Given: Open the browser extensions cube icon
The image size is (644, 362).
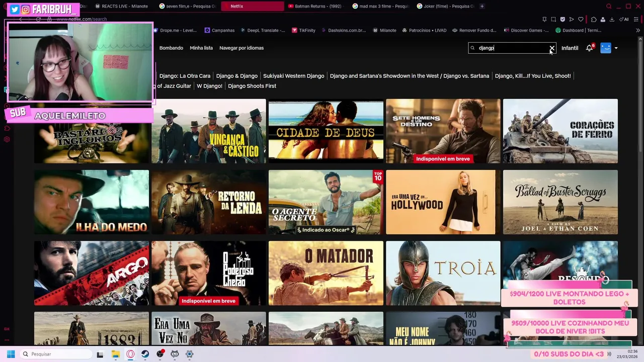Looking at the screenshot, I should tap(594, 19).
